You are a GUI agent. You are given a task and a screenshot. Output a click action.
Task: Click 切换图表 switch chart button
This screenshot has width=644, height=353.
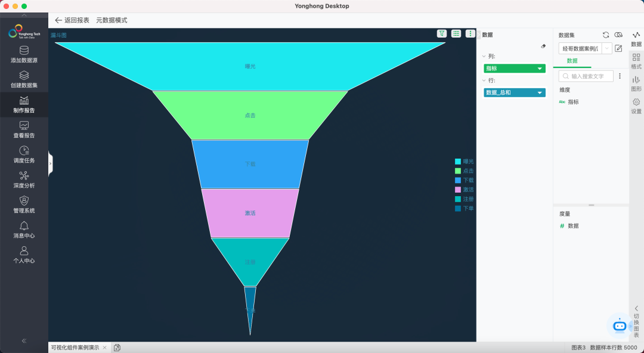[636, 321]
